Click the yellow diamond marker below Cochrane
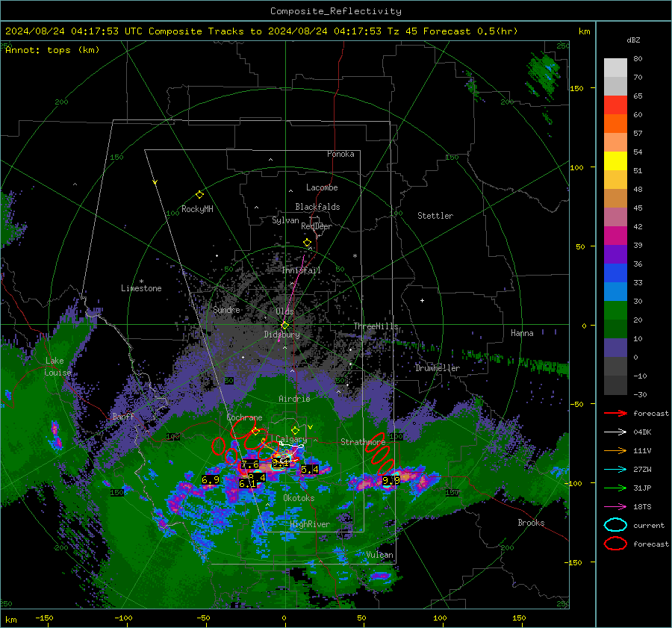Screen dimensions: 672x628 point(255,432)
